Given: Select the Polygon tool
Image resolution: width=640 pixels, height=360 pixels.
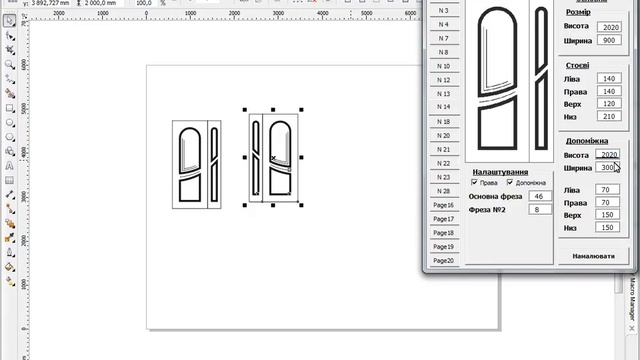Looking at the screenshot, I should click(x=9, y=137).
